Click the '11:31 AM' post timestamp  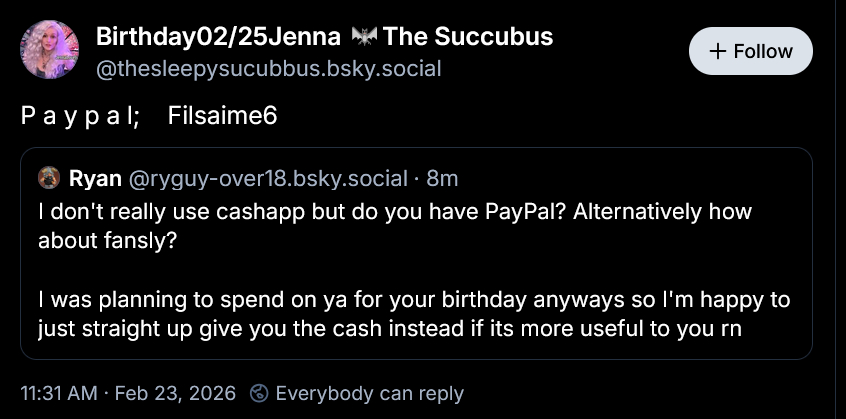tap(60, 393)
